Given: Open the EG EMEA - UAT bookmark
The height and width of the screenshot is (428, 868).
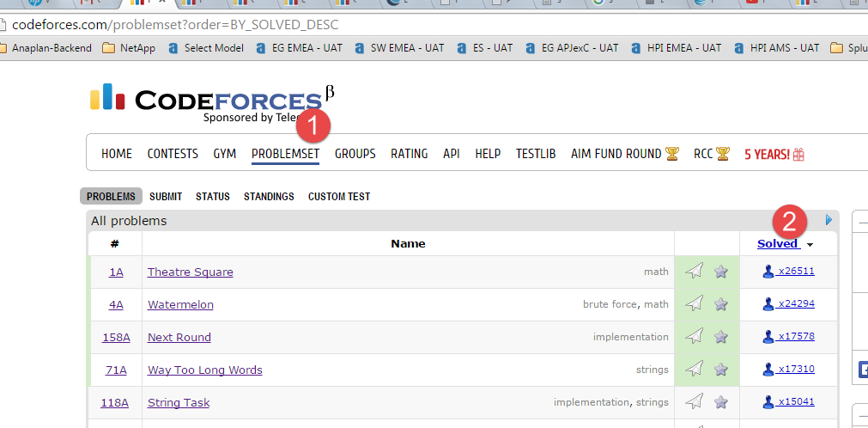Looking at the screenshot, I should pyautogui.click(x=300, y=48).
